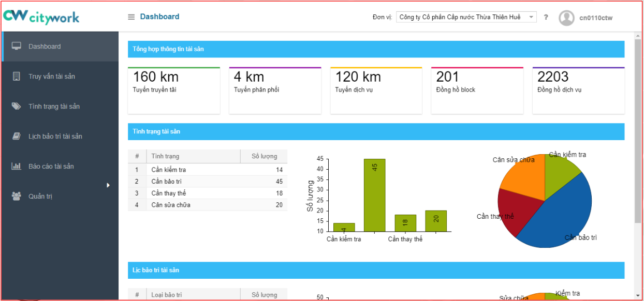
Task: Select the Cần kiểm tra table row
Action: (x=208, y=170)
